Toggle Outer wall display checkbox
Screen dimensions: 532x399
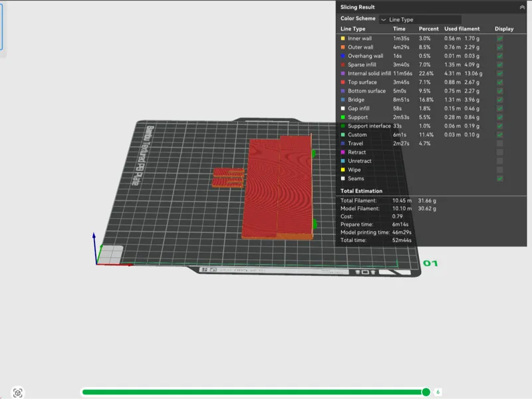point(500,47)
